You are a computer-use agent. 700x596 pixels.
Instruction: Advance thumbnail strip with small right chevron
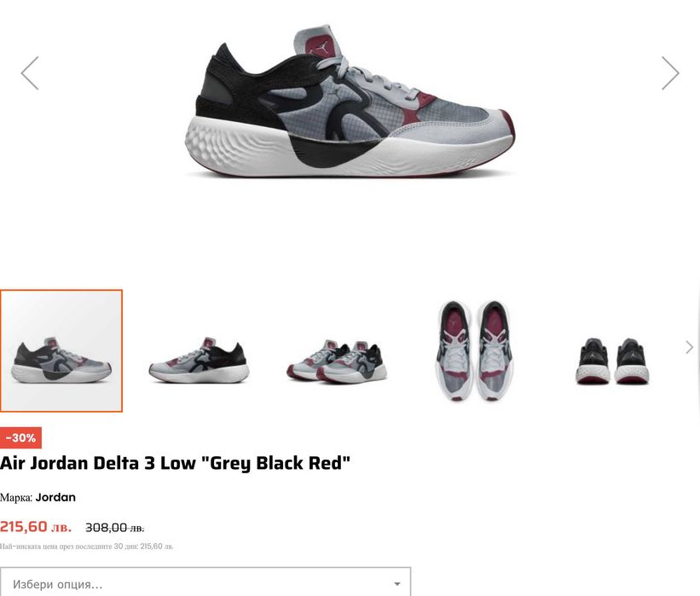click(689, 347)
